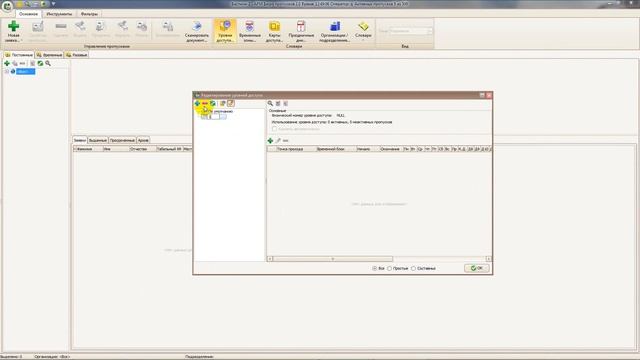This screenshot has height=360, width=640.
Task: Open the 'Словари' ribbon dropdown
Action: tap(363, 31)
